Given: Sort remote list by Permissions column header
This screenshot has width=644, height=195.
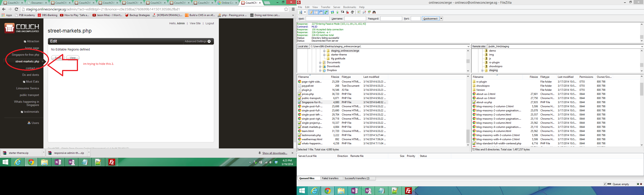Looking at the screenshot, I should tap(586, 77).
